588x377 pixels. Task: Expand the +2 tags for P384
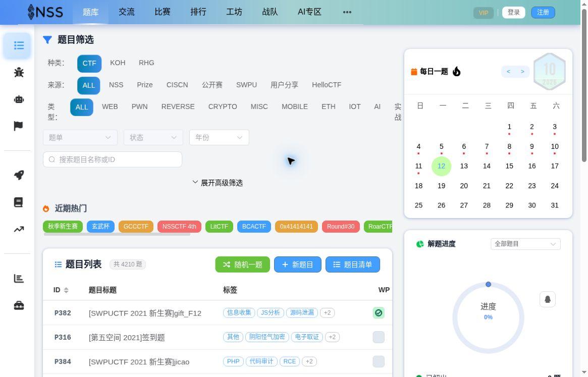(309, 361)
